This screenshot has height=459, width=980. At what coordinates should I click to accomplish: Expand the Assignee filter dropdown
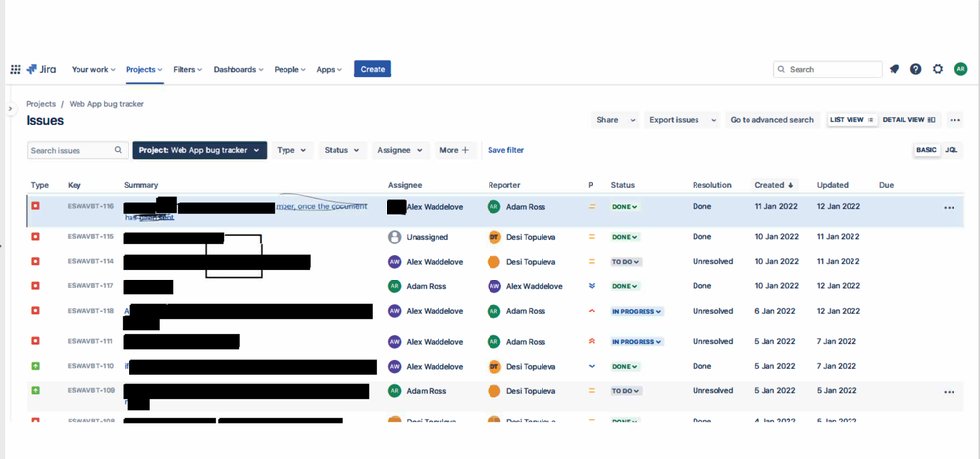click(x=400, y=150)
